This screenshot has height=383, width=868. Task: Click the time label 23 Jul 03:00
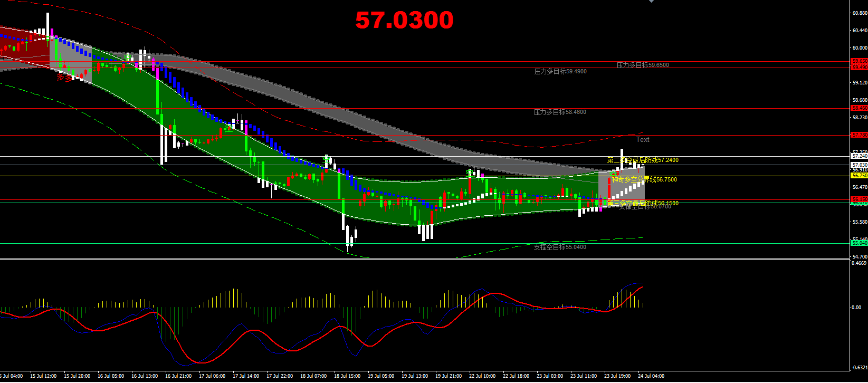(550, 377)
